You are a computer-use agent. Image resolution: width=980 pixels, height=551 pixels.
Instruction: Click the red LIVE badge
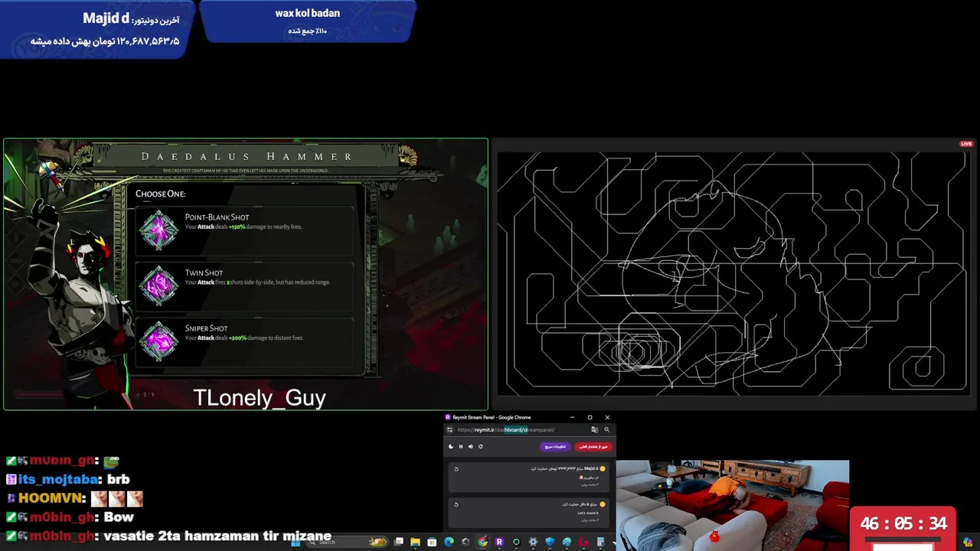pos(966,144)
